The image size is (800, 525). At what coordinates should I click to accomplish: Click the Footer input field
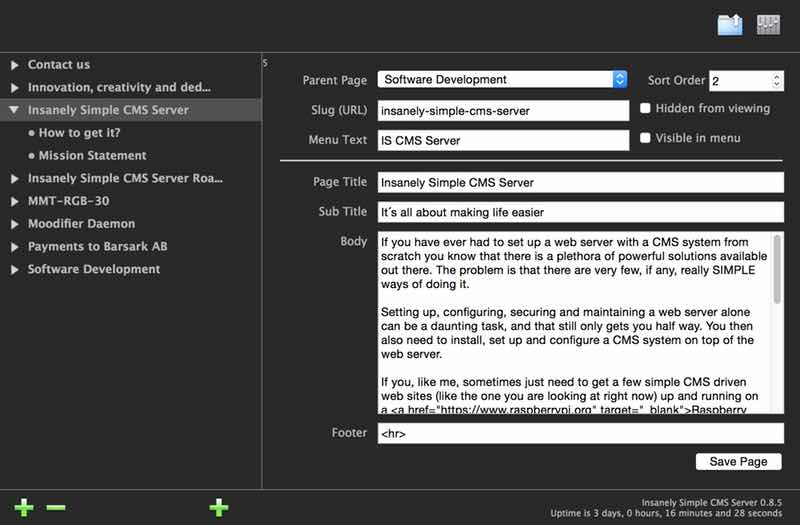click(x=581, y=433)
